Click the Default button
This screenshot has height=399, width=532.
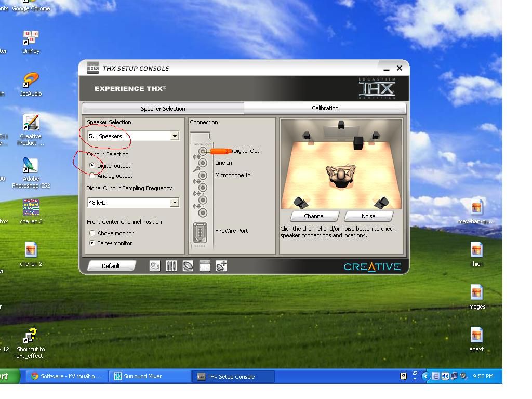111,265
